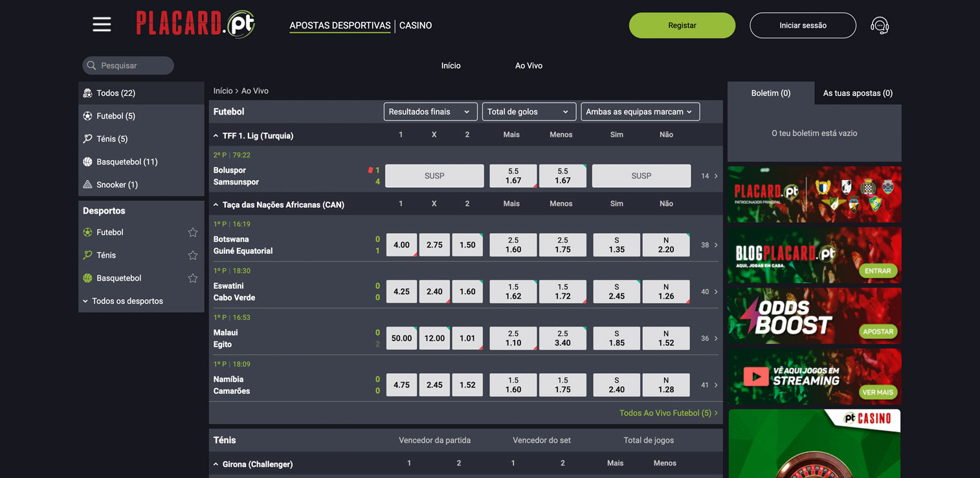Open the customer support headset icon
The width and height of the screenshot is (980, 478).
[880, 25]
